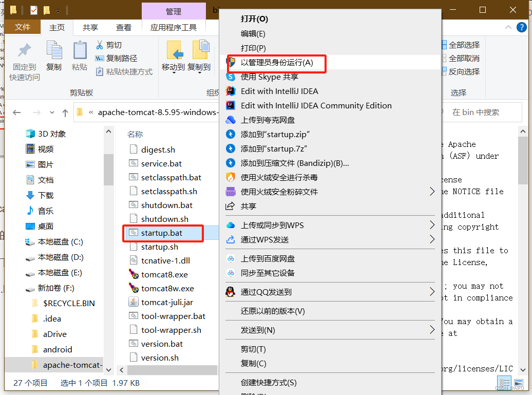The height and width of the screenshot is (395, 532).
Task: Click the Baidu Netdisk upload icon
Action: (231, 258)
